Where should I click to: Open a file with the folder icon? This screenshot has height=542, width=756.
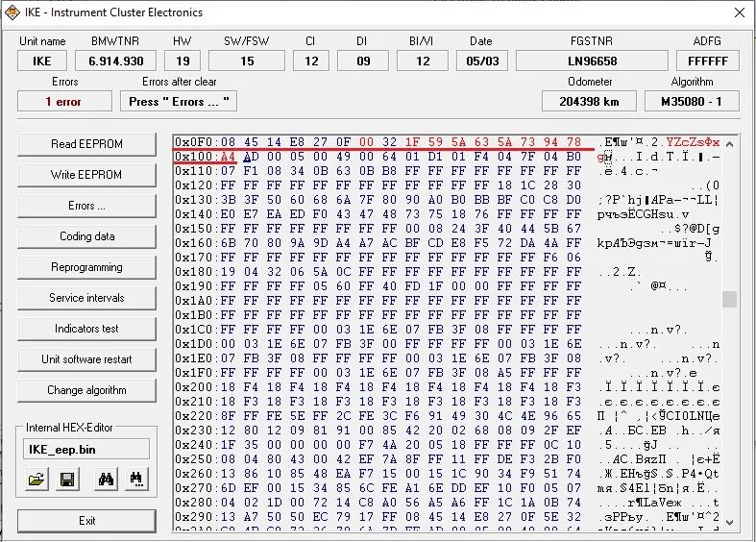click(37, 479)
